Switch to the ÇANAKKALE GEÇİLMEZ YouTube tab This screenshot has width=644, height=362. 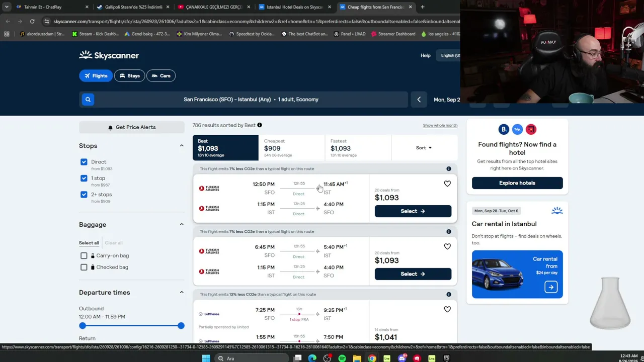pos(213,7)
